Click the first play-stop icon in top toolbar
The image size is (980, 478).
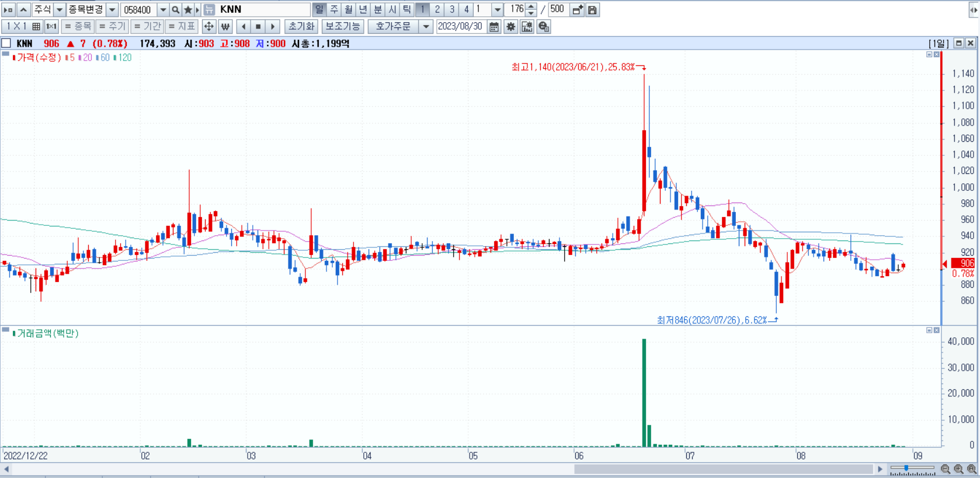[8, 10]
